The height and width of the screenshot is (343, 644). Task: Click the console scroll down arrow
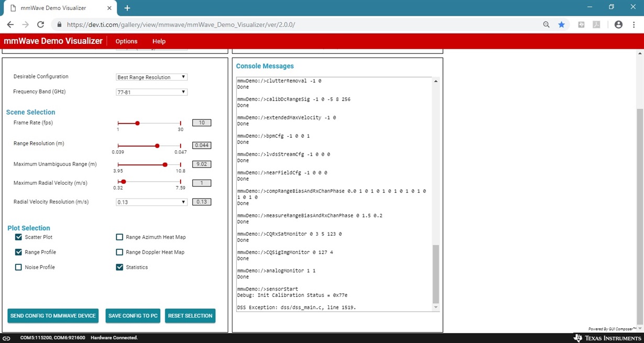[436, 307]
